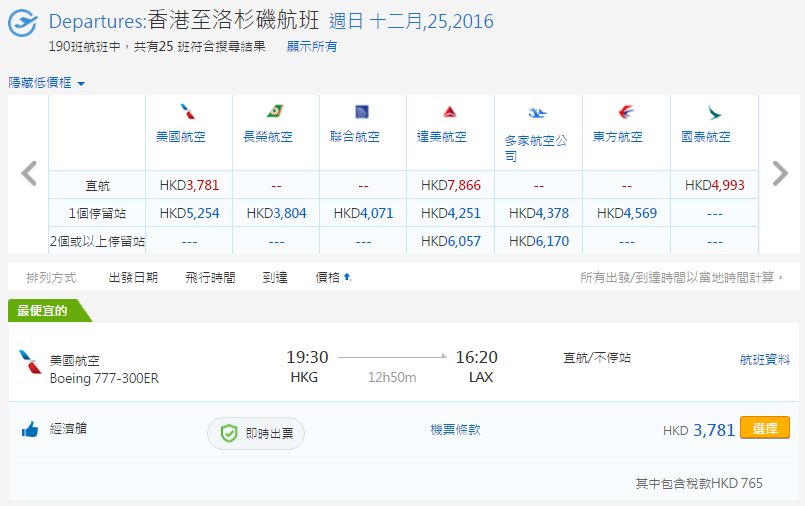This screenshot has height=506, width=805.
Task: Click the one-stop fare HKD4,569
Action: (627, 213)
